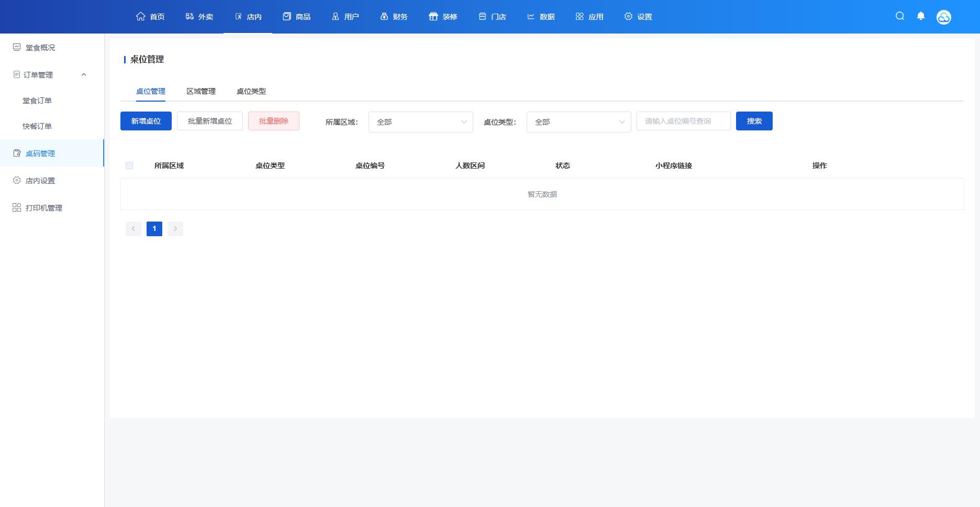
Task: Toggle the select-all checkbox in table header
Action: pyautogui.click(x=129, y=166)
